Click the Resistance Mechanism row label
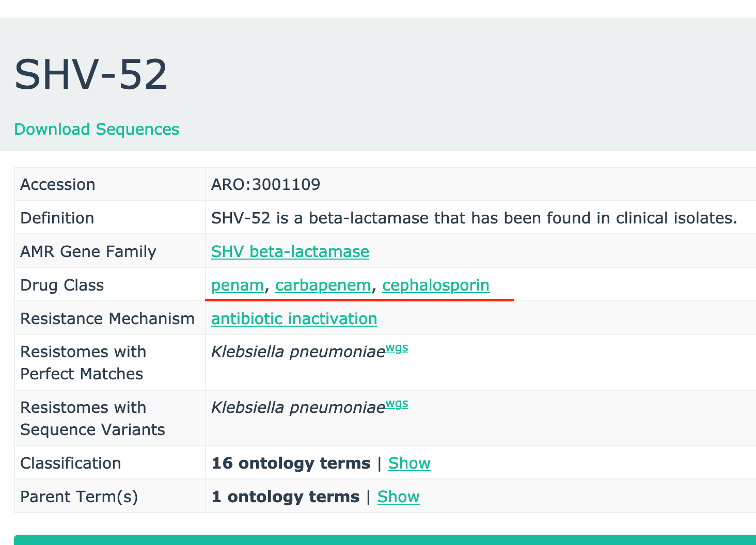 107,318
